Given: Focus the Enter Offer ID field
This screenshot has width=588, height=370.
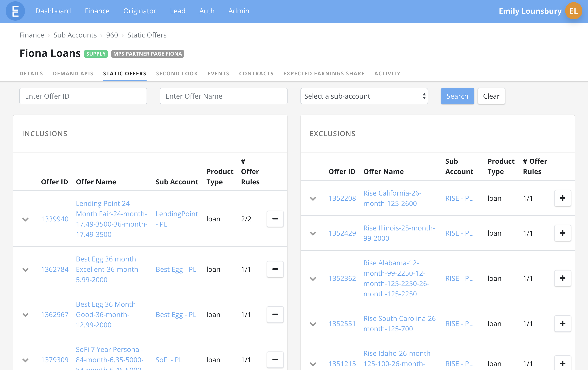Looking at the screenshot, I should (83, 96).
